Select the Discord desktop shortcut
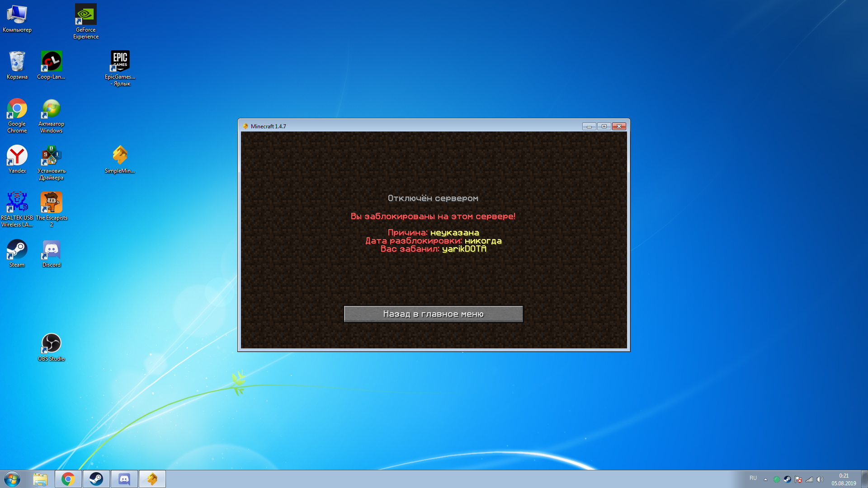The image size is (868, 488). pos(51,253)
